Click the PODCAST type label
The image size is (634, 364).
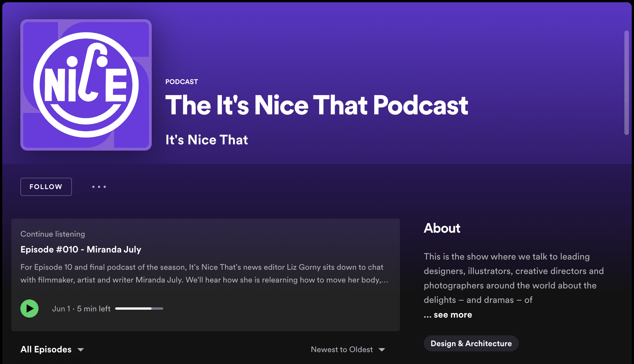[x=182, y=82]
